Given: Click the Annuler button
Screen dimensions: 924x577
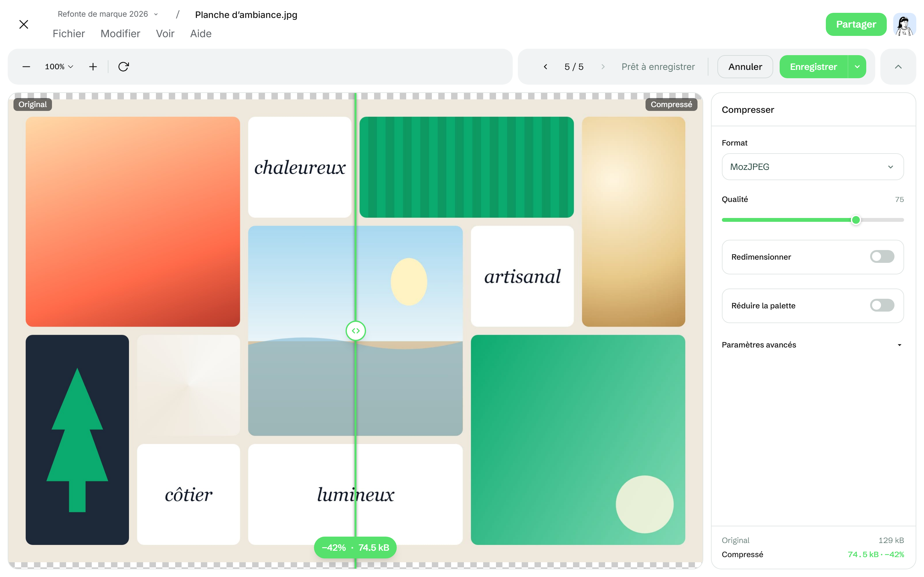Looking at the screenshot, I should [745, 67].
